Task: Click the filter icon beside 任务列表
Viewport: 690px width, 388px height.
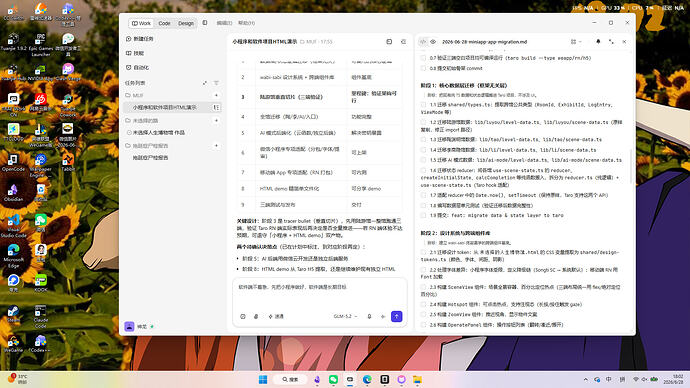Action: pos(216,83)
